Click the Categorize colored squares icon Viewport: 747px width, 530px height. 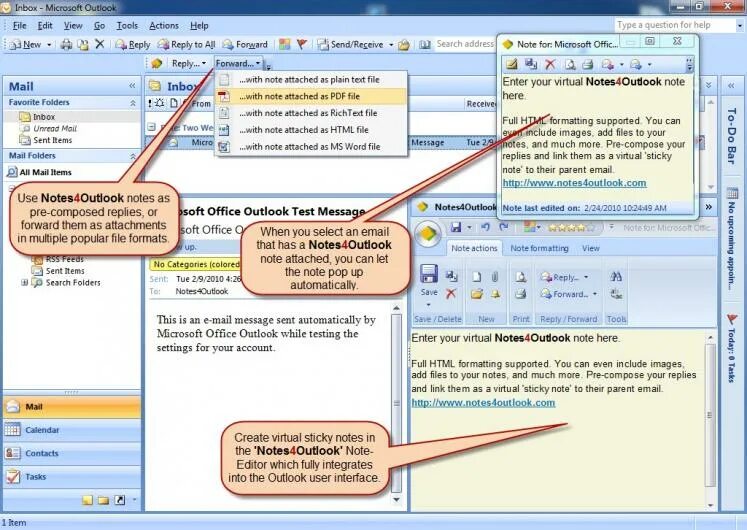point(285,45)
